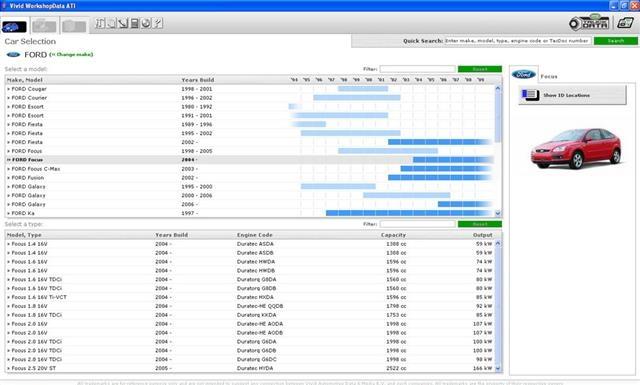Click the calculator icon in toolbar
Image resolution: width=640 pixels, height=385 pixels.
pyautogui.click(x=134, y=23)
